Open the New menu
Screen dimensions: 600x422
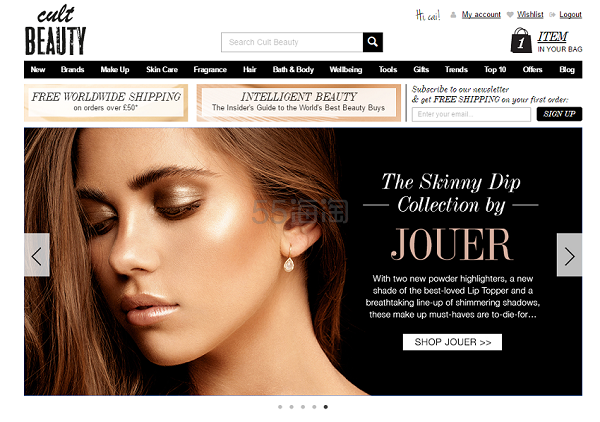click(38, 70)
